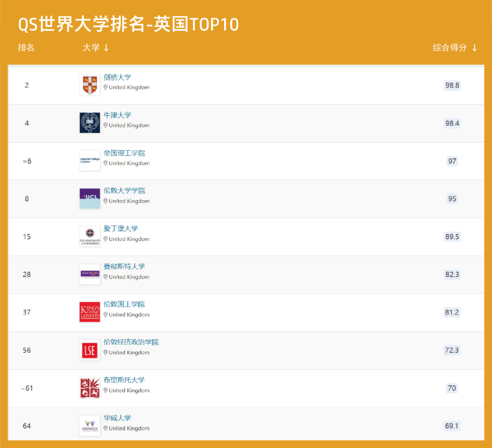The image size is (492, 448).
Task: Click rank number 2 in Cambridge row
Action: [27, 85]
